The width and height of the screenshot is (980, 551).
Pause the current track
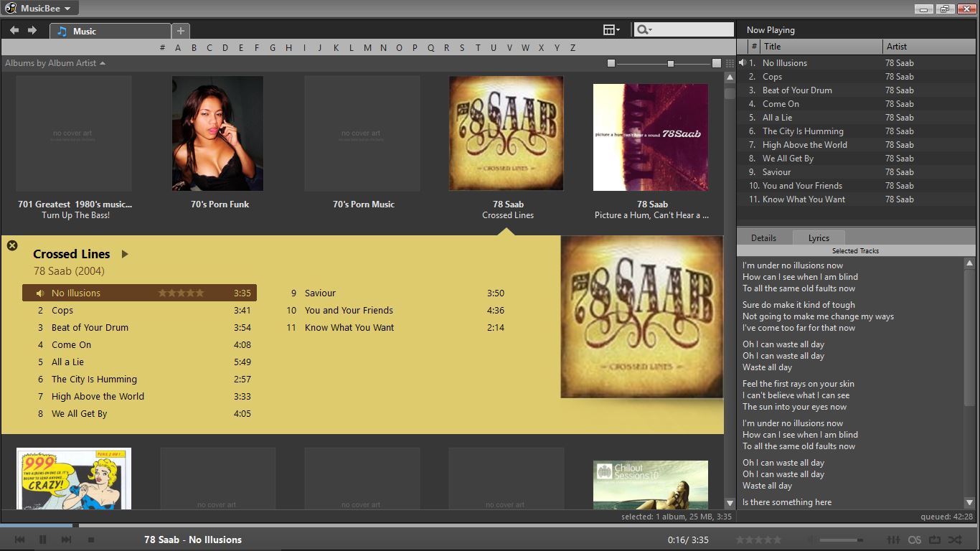click(x=43, y=540)
